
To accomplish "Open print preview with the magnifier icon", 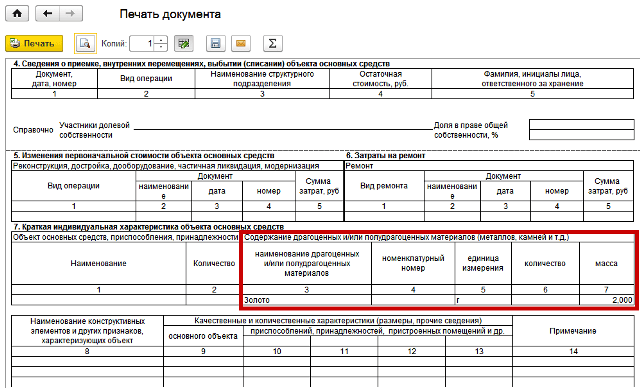I will coord(85,43).
